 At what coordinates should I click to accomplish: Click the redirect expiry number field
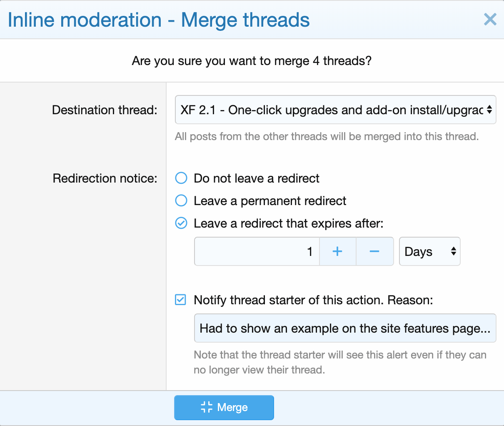tap(257, 251)
